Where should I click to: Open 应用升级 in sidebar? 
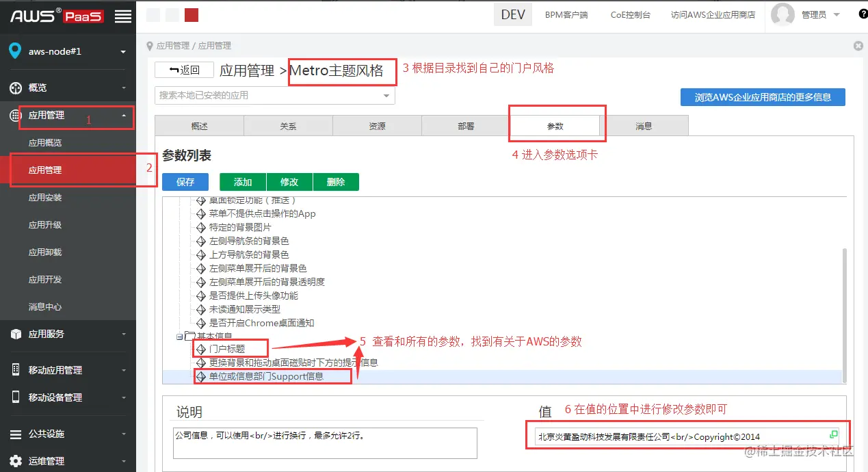pos(45,225)
